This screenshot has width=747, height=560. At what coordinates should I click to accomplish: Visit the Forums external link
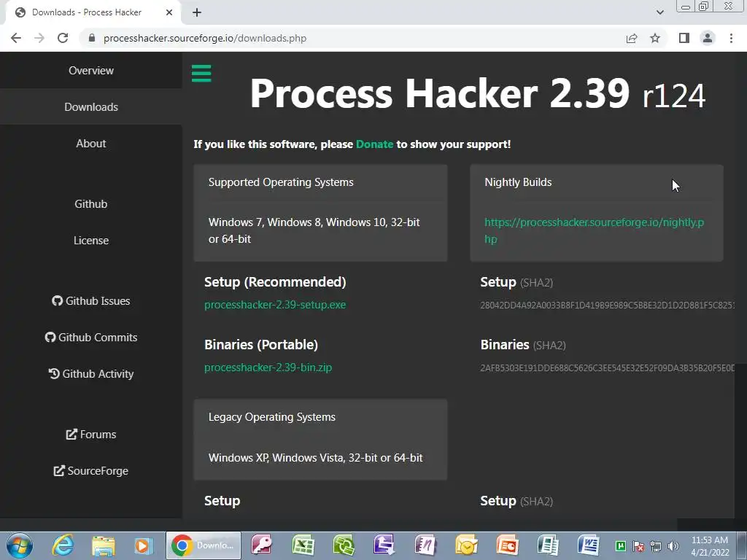point(91,435)
